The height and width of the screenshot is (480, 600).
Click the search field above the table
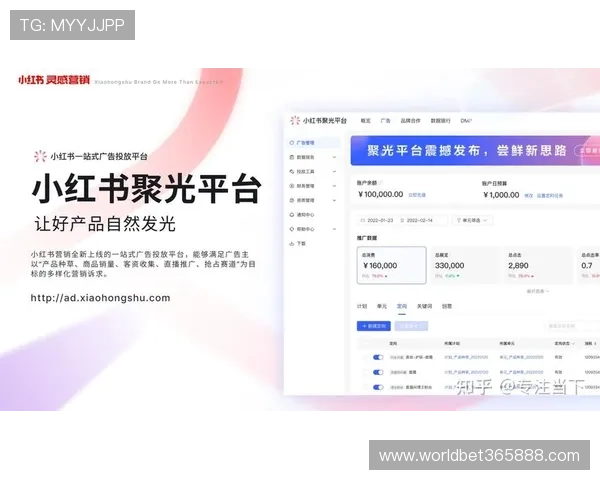coord(572,326)
